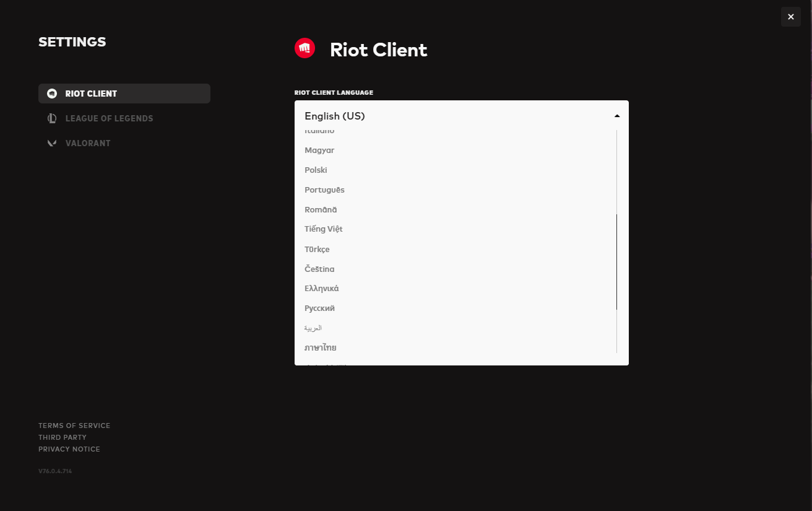Click the League of Legends sidebar icon
The height and width of the screenshot is (511, 812).
pos(52,118)
